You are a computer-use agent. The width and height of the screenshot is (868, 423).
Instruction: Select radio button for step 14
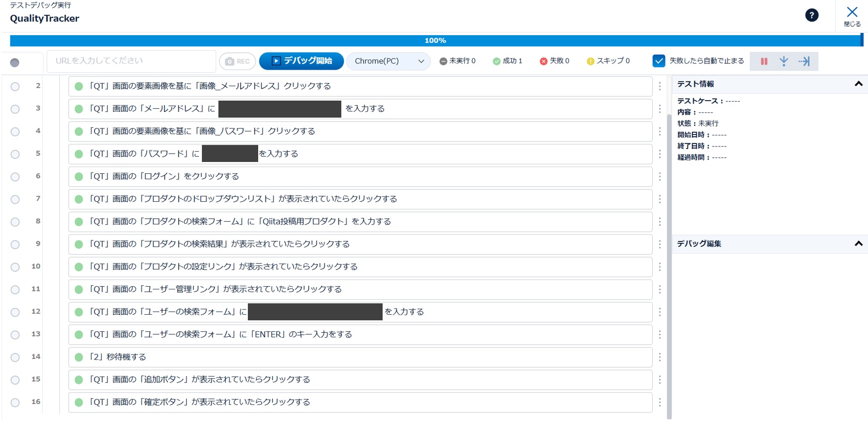click(15, 357)
